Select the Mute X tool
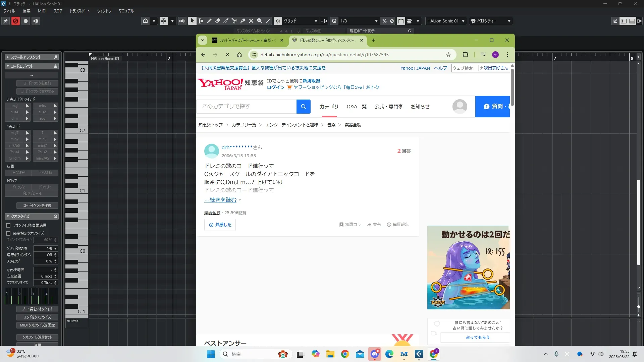This screenshot has width=644, height=362. (251, 21)
